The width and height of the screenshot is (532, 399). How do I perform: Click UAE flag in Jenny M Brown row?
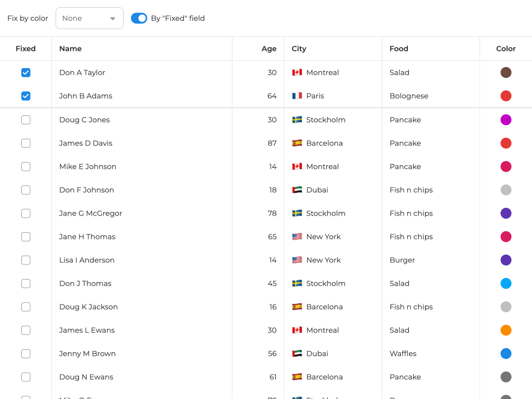297,354
